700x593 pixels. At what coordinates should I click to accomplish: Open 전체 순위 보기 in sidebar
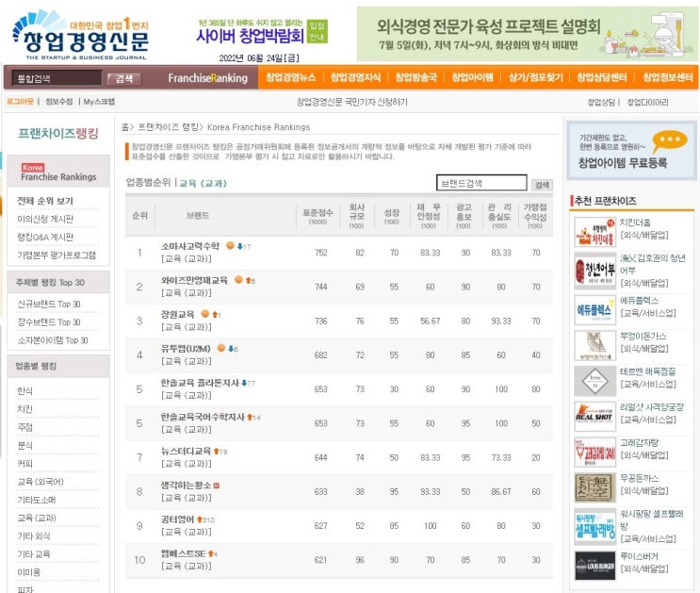point(44,201)
